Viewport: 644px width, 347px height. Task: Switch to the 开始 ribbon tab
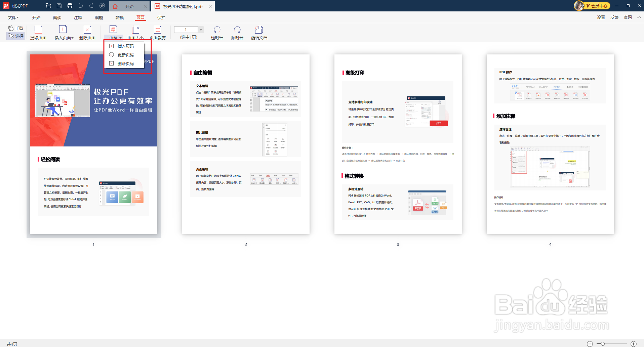pos(36,17)
